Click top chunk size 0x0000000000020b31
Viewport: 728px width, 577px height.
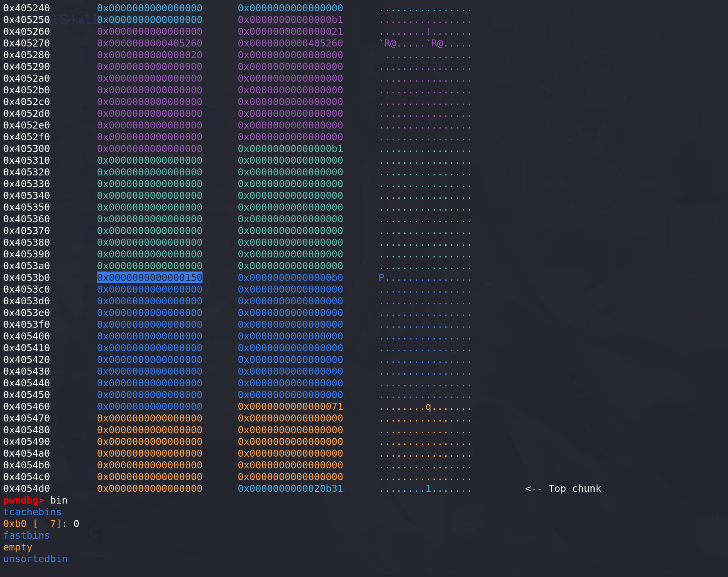290,488
